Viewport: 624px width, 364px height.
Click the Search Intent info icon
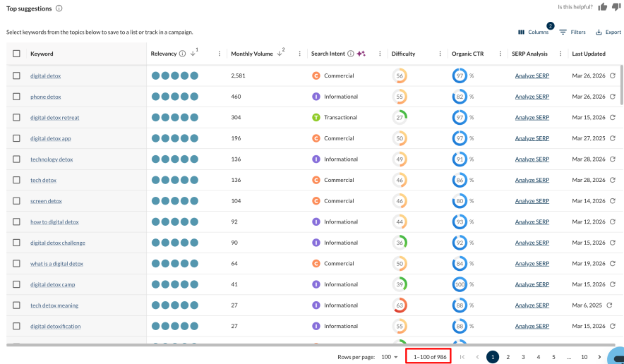[x=351, y=54]
